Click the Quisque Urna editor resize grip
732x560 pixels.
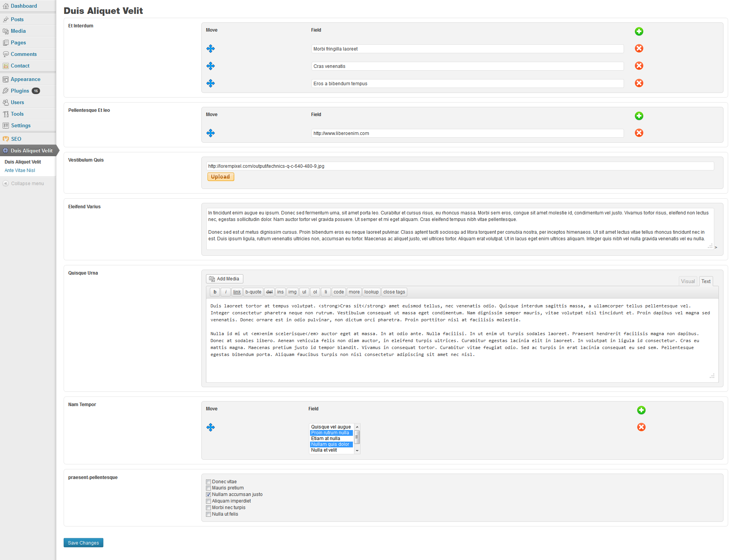[712, 376]
